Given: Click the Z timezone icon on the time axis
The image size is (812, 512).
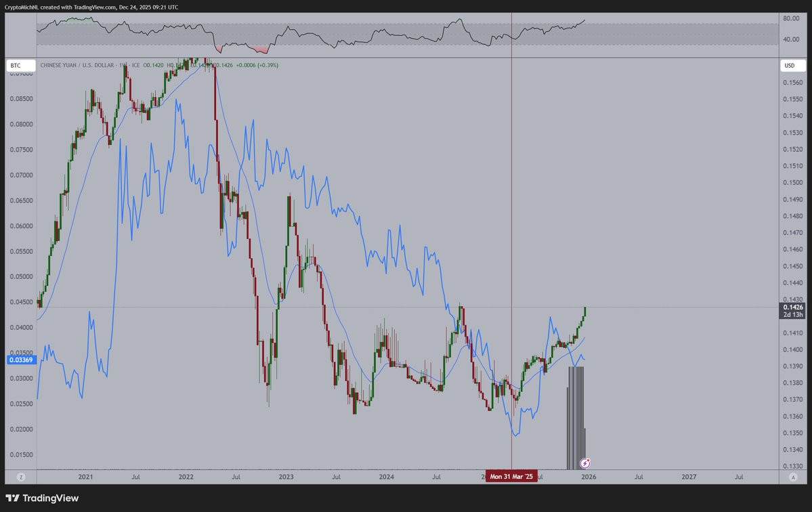Looking at the screenshot, I should (x=21, y=477).
